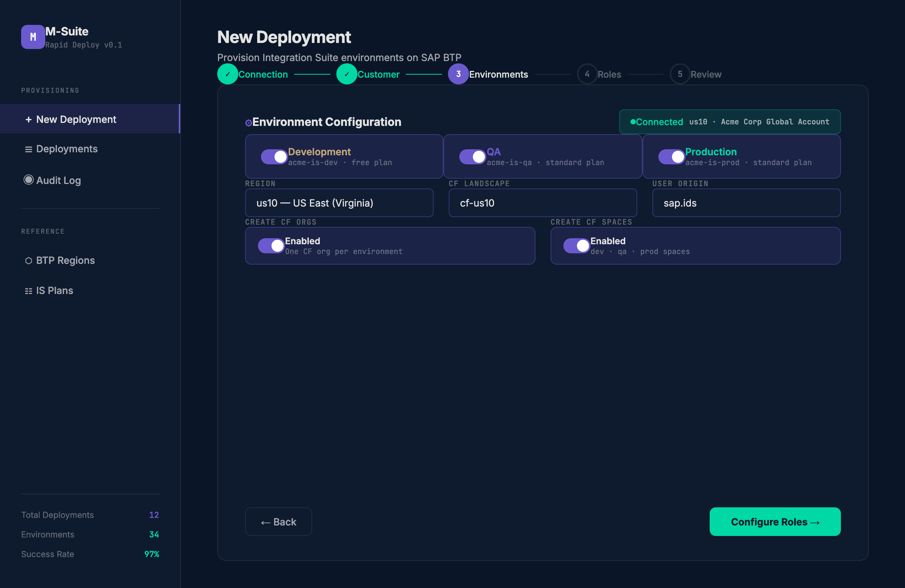This screenshot has height=588, width=905.
Task: Click the Deployments list icon
Action: (29, 149)
